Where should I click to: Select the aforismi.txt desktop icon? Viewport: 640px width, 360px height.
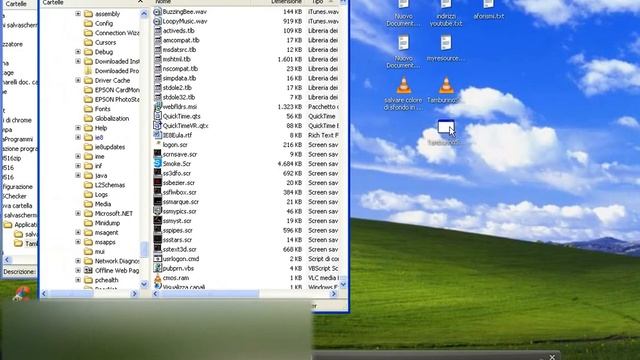click(489, 4)
